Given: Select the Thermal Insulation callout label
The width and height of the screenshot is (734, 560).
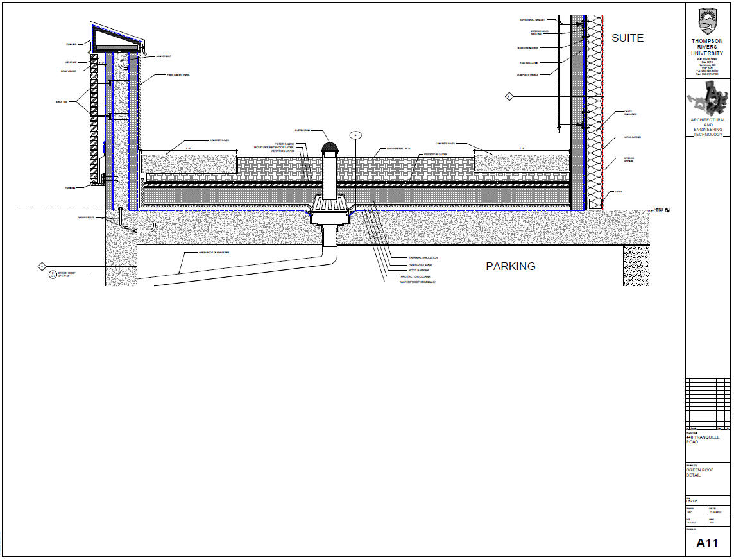Looking at the screenshot, I should click(x=423, y=258).
